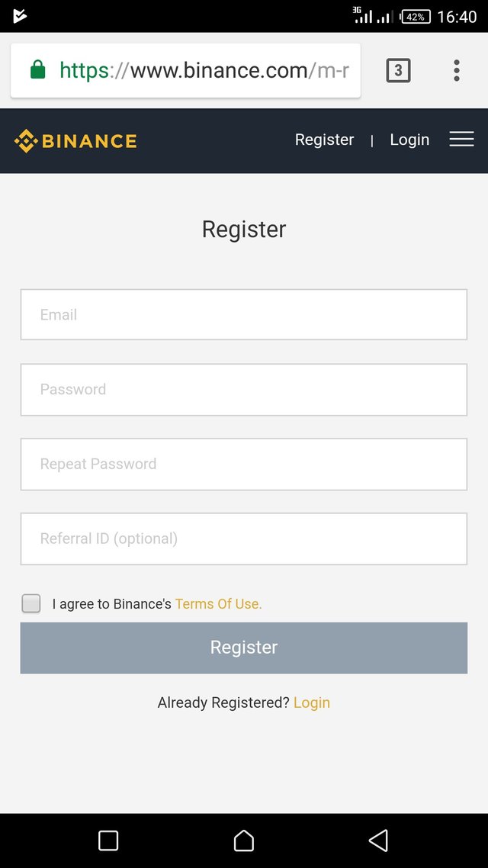Follow the Login link below Already Registered
This screenshot has height=868, width=488.
311,702
